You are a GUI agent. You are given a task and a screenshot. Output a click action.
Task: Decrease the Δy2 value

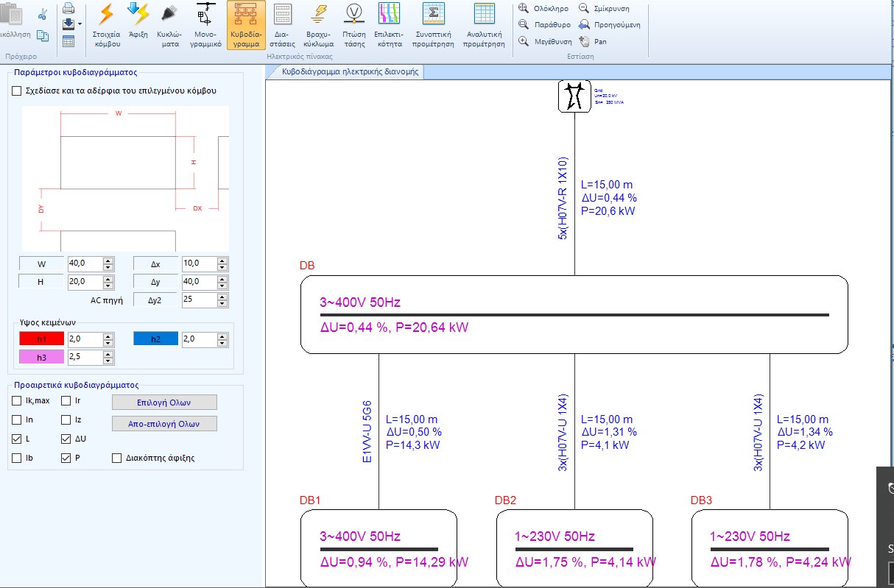[222, 303]
